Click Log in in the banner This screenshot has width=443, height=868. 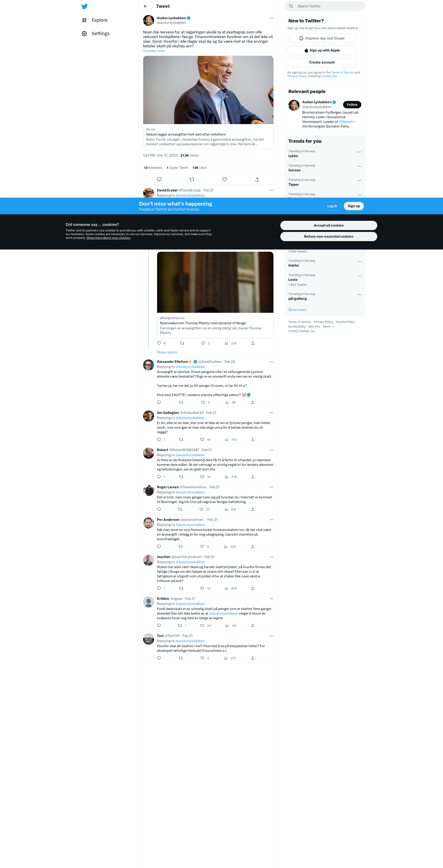tap(332, 206)
